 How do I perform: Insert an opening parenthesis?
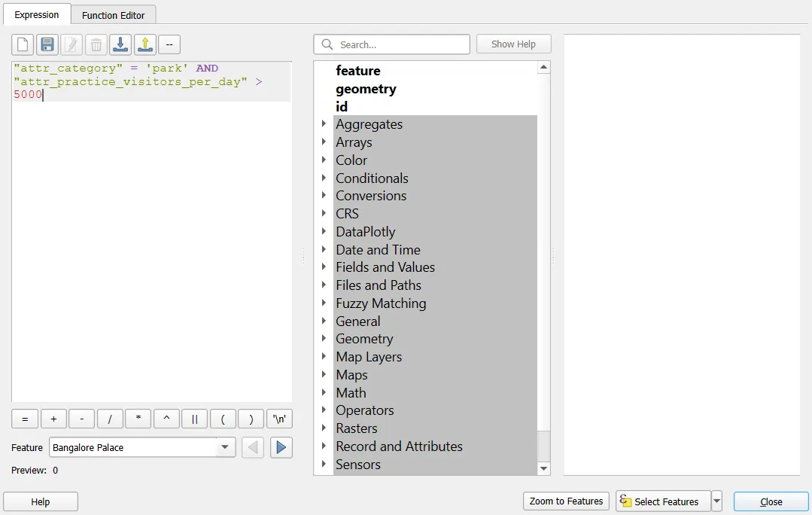[x=223, y=419]
